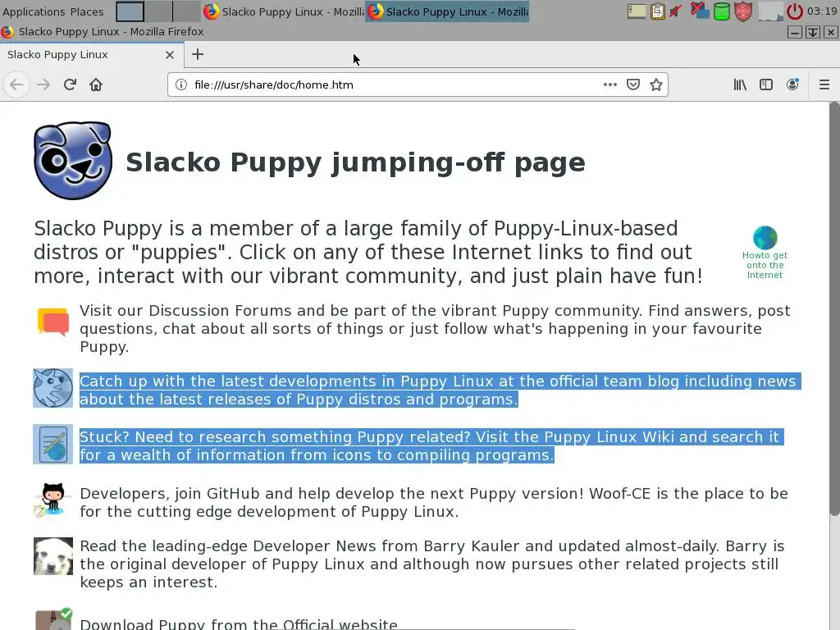Show site information for this file page

(x=181, y=84)
